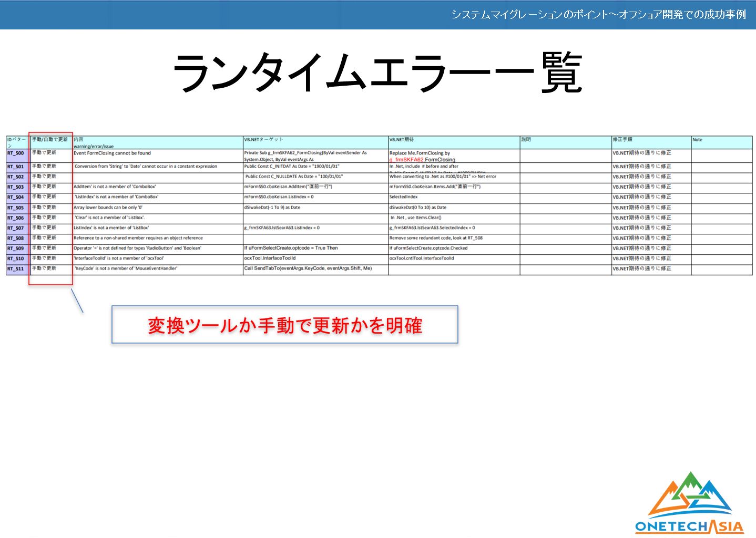Click g_frmSKFA63.lstSearA63.ListIndex = 0 cell
The width and height of the screenshot is (756, 538).
coord(315,229)
